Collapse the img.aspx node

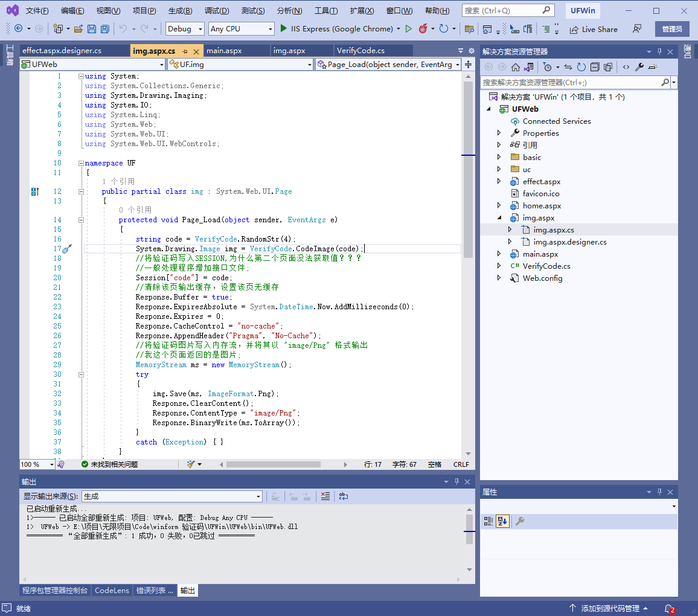click(x=499, y=217)
